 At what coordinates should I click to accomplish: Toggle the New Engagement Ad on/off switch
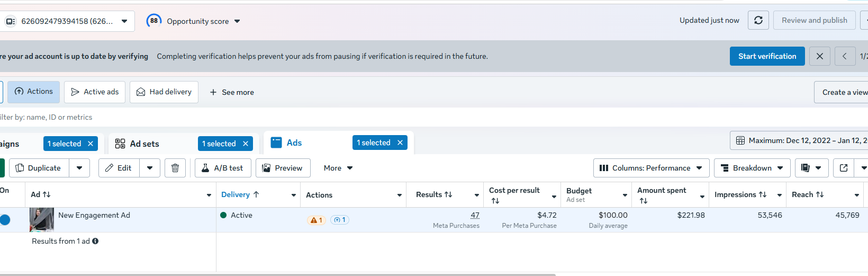coord(5,219)
